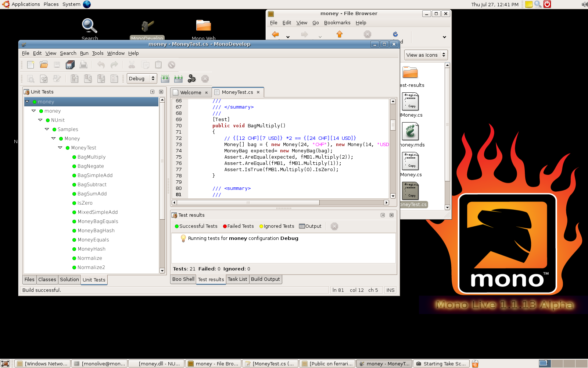
Task: Click the Back arrow in File Browser
Action: 275,35
